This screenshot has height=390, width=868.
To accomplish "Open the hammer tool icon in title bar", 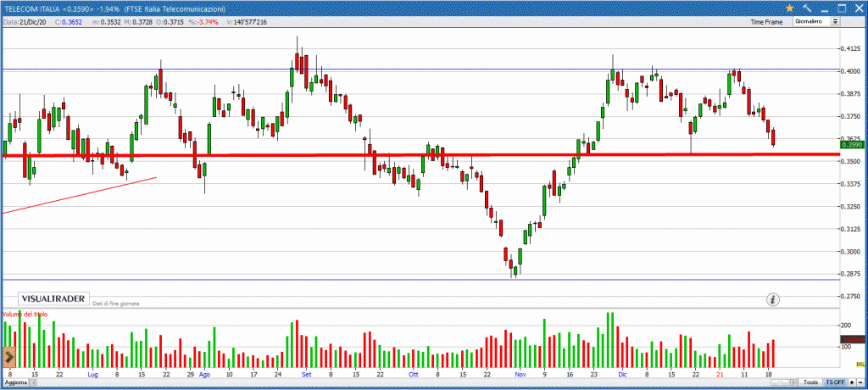I will point(807,8).
